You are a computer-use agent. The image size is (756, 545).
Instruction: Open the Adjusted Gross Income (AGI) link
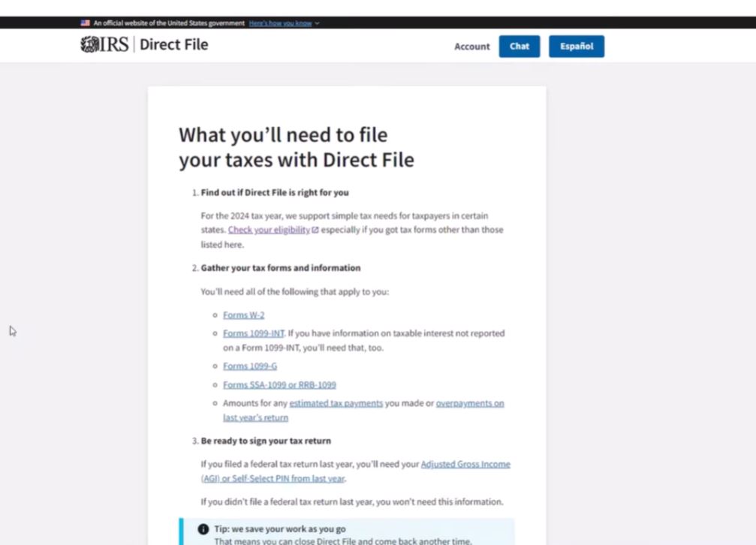coord(465,463)
